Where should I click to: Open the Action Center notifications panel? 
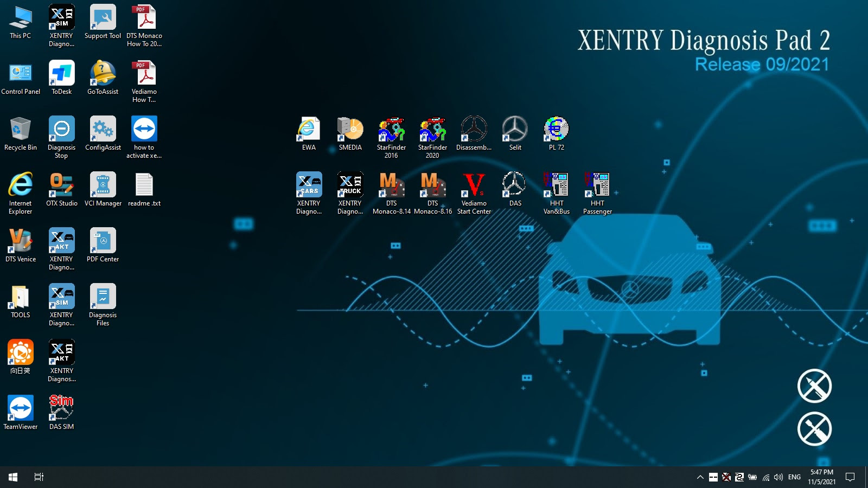(852, 477)
